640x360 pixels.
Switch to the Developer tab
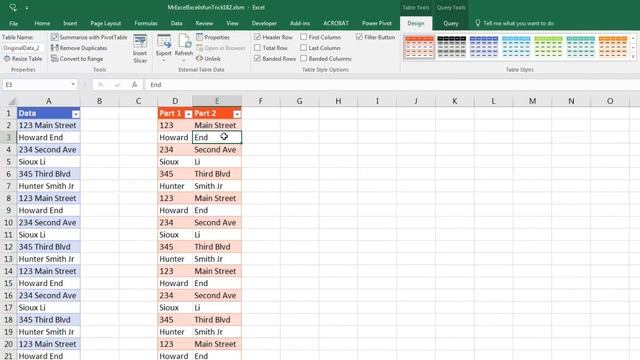coord(264,23)
